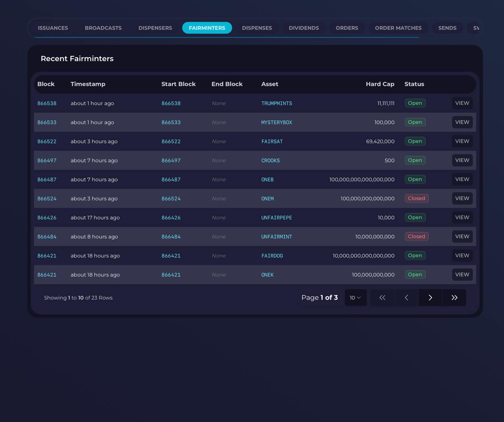The image size is (504, 422).
Task: Switch to the Issuances tab
Action: (53, 28)
